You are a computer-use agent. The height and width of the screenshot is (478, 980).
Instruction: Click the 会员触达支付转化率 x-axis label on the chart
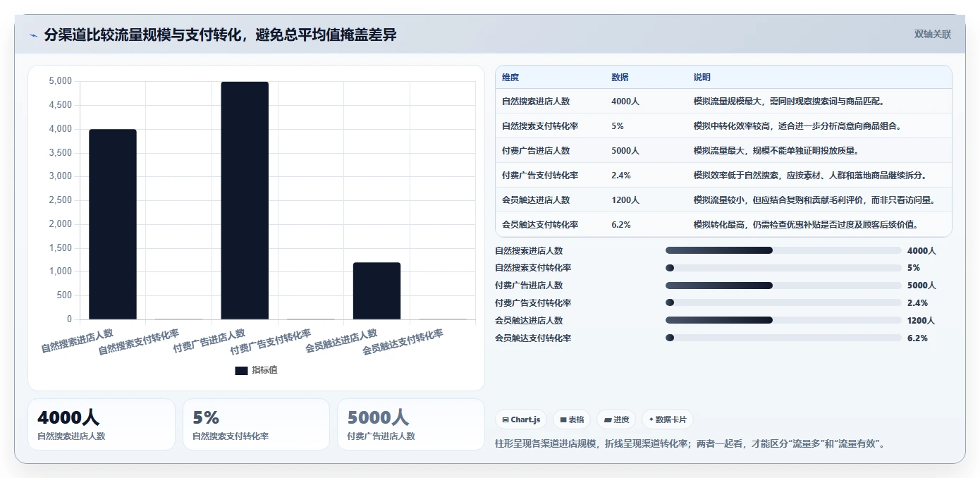point(403,342)
